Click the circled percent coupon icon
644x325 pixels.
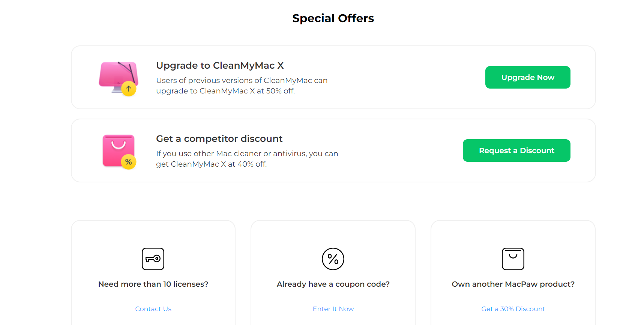tap(333, 259)
